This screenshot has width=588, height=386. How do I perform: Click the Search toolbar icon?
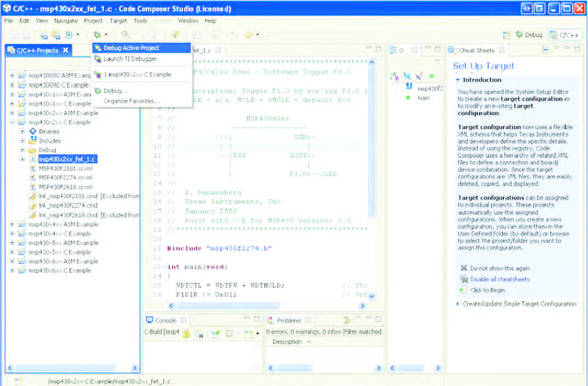tap(125, 34)
